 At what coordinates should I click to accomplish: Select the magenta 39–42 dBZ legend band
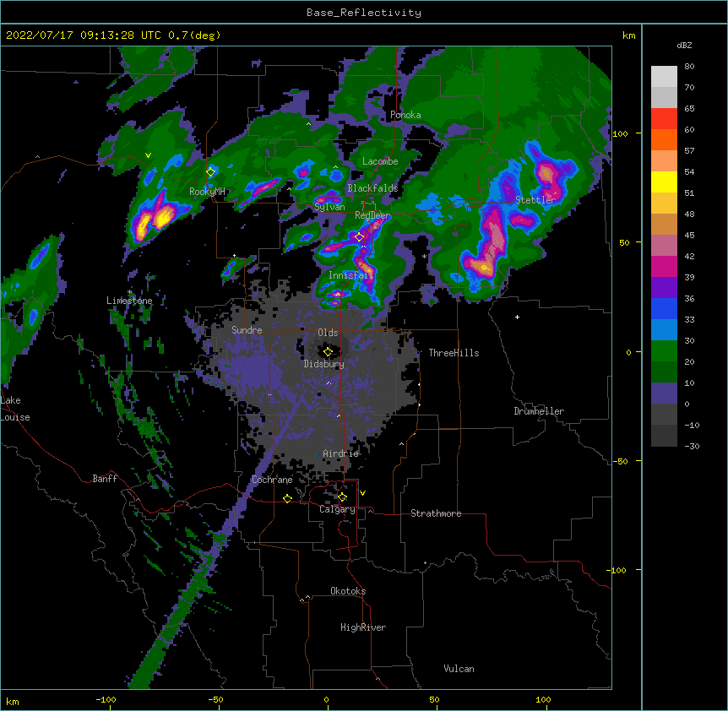click(664, 266)
